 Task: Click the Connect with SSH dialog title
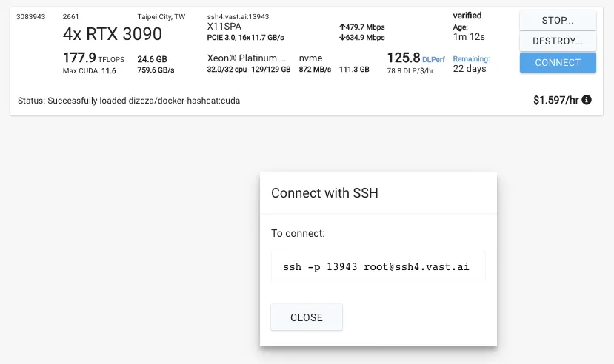(324, 193)
